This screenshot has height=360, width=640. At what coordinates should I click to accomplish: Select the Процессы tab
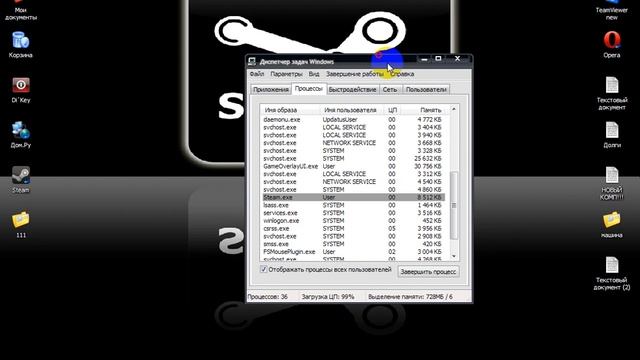click(309, 89)
